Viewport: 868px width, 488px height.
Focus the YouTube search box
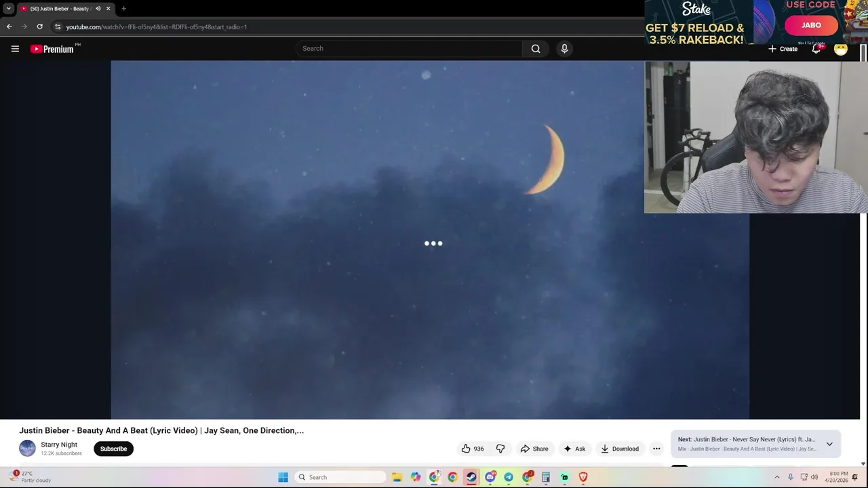point(409,49)
